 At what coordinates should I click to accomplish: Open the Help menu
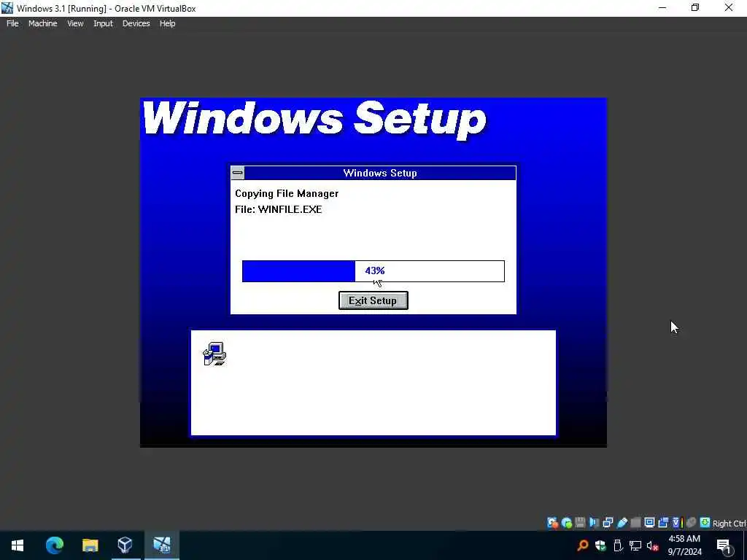(167, 23)
